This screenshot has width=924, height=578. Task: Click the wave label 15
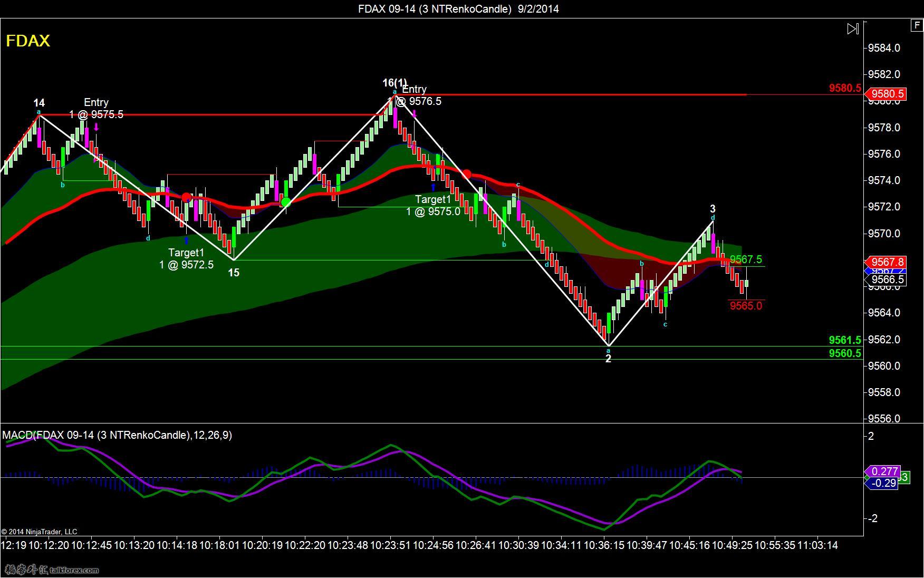coord(234,273)
